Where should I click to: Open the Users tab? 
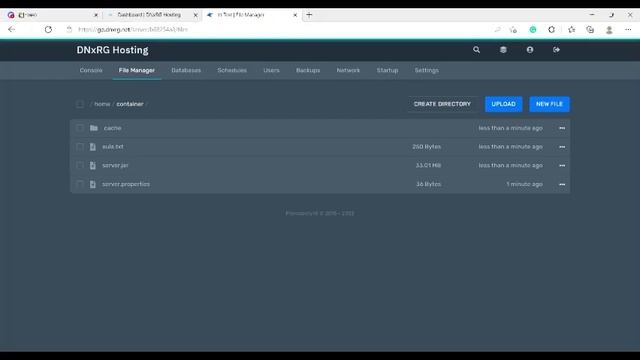[271, 70]
